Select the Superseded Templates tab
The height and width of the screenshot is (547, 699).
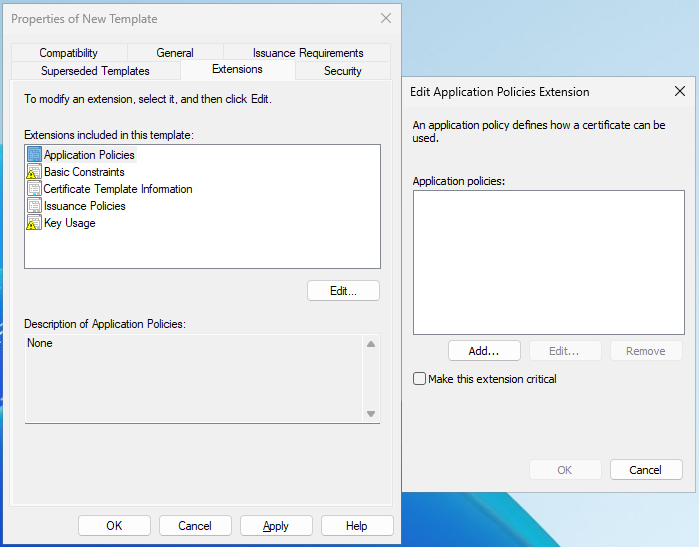click(x=95, y=71)
